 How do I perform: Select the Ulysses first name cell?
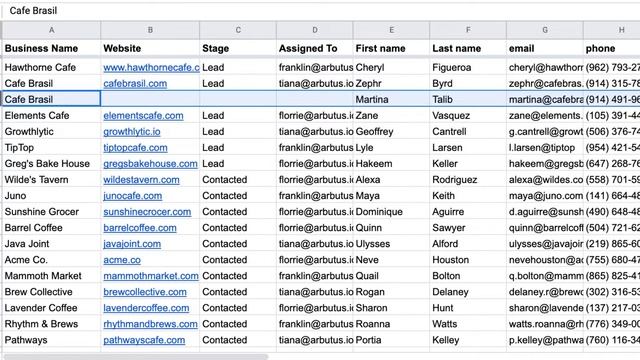point(391,244)
